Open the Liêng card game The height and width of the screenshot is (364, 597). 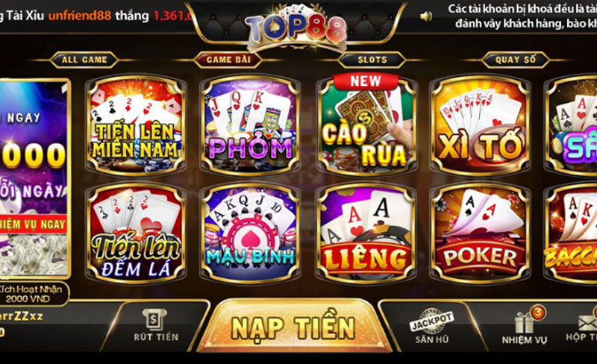tap(366, 233)
